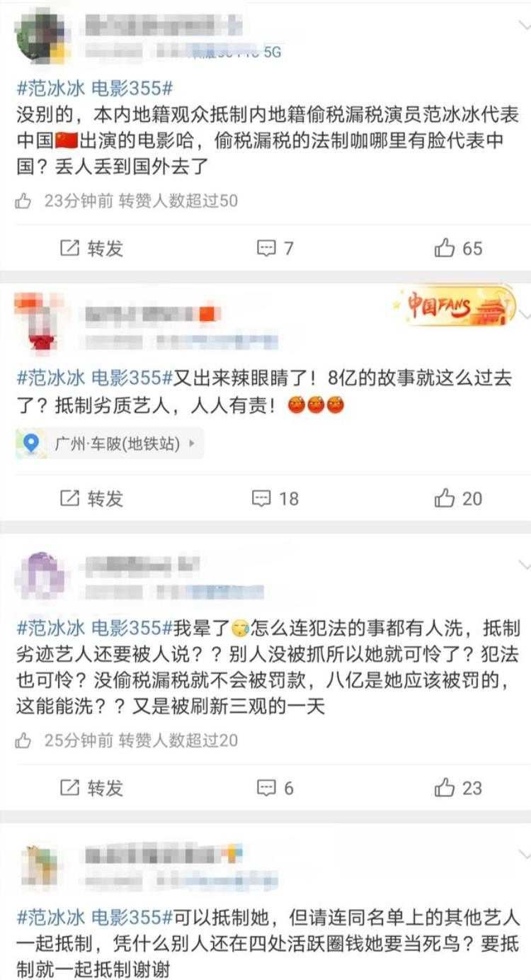531x980 pixels.
Task: Open the 6 comments on third post
Action: click(275, 787)
